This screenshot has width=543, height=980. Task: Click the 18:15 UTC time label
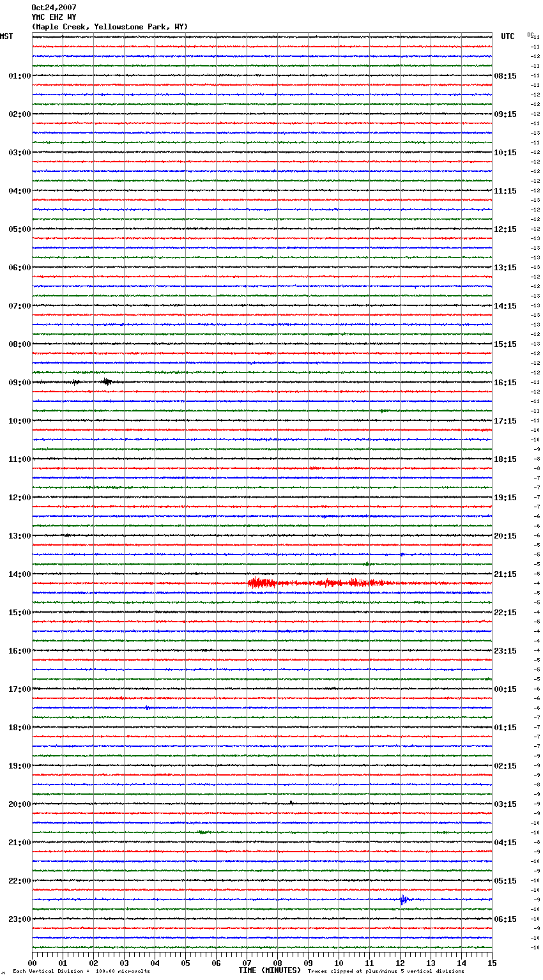[x=505, y=459]
